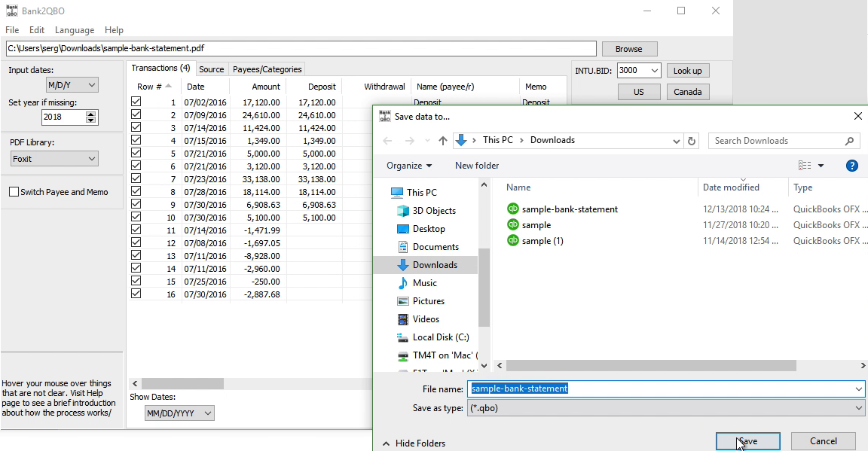The width and height of the screenshot is (868, 451).
Task: Click the QuickBooks icon next to sample (1)
Action: point(512,240)
